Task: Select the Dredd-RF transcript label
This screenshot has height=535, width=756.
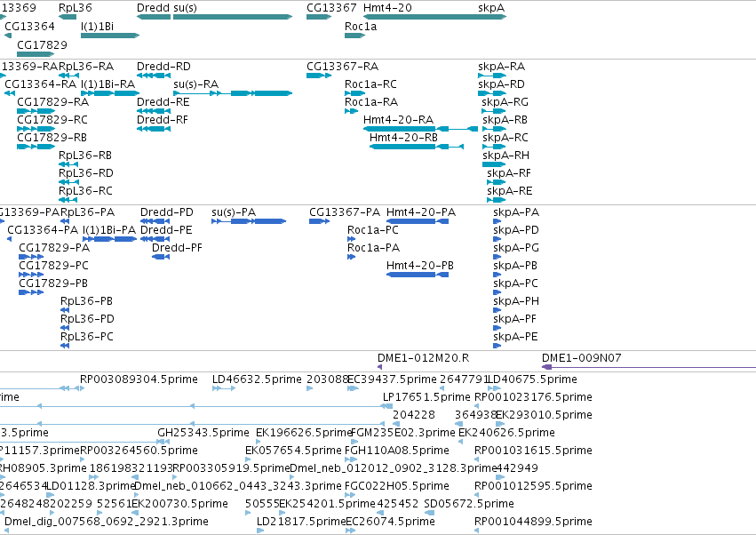Action: [x=163, y=120]
